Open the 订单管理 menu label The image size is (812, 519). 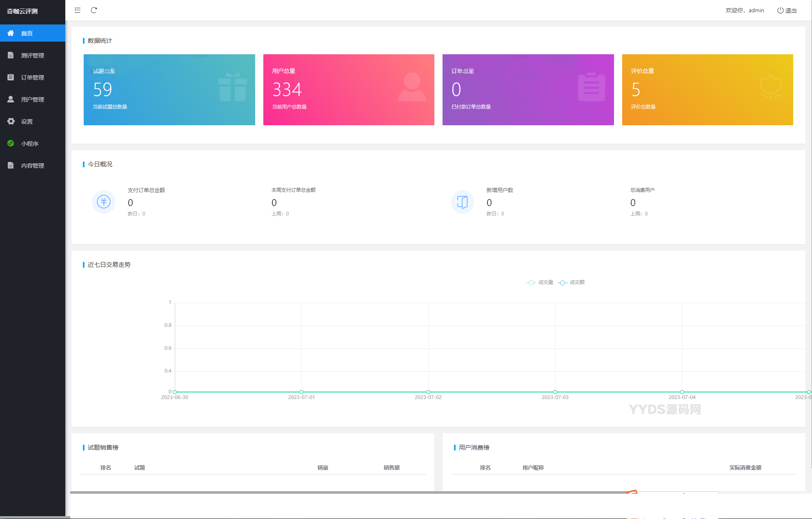33,77
